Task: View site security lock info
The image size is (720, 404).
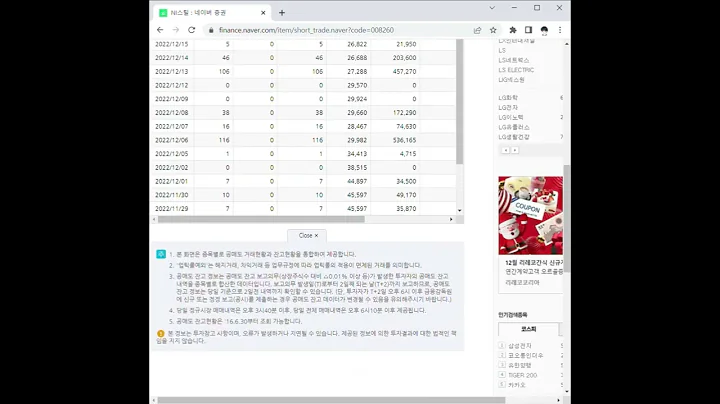Action: [x=211, y=30]
